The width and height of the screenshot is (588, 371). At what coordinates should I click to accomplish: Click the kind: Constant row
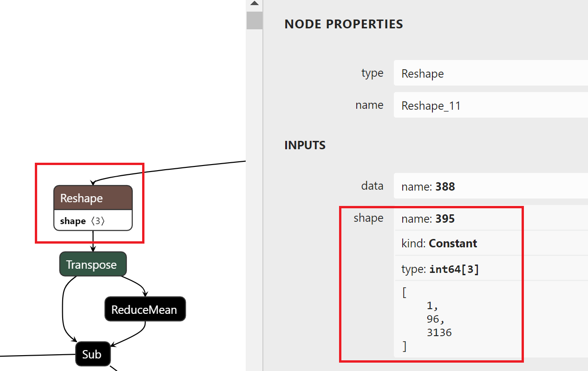coord(491,243)
